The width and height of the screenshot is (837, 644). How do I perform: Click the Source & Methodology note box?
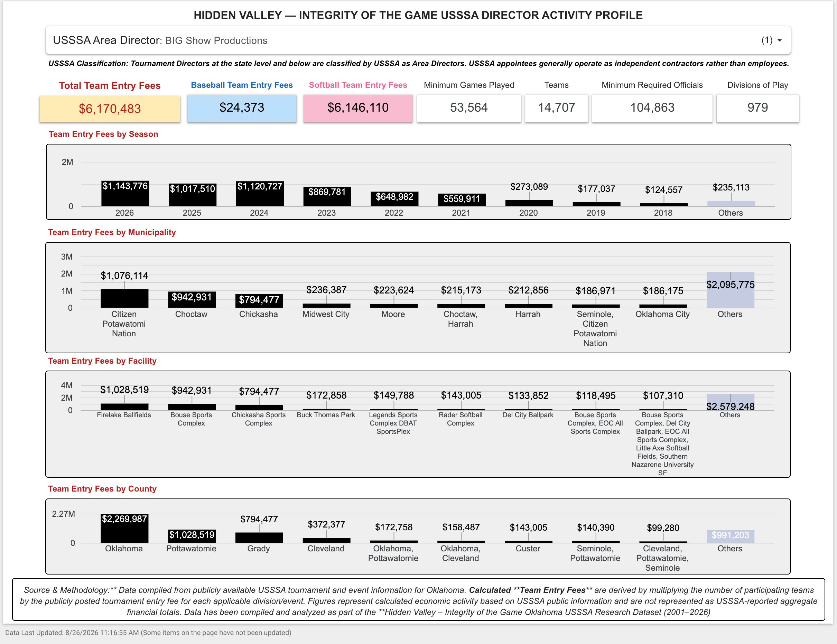pyautogui.click(x=418, y=599)
